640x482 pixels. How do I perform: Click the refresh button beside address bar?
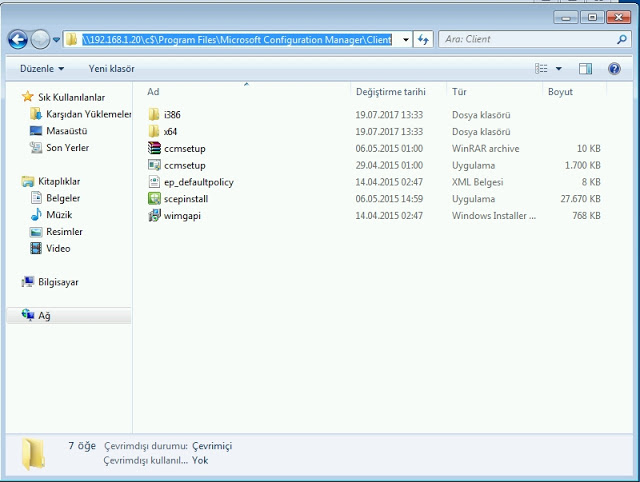coord(423,39)
